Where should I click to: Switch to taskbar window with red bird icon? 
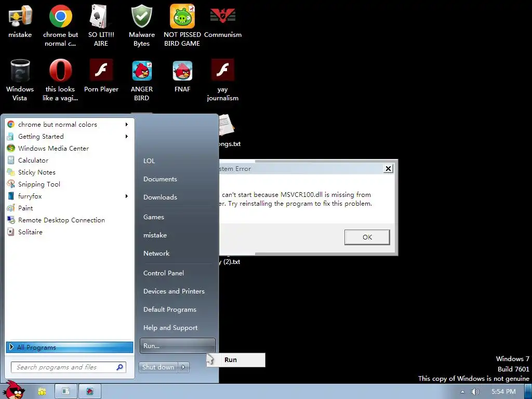click(x=89, y=392)
